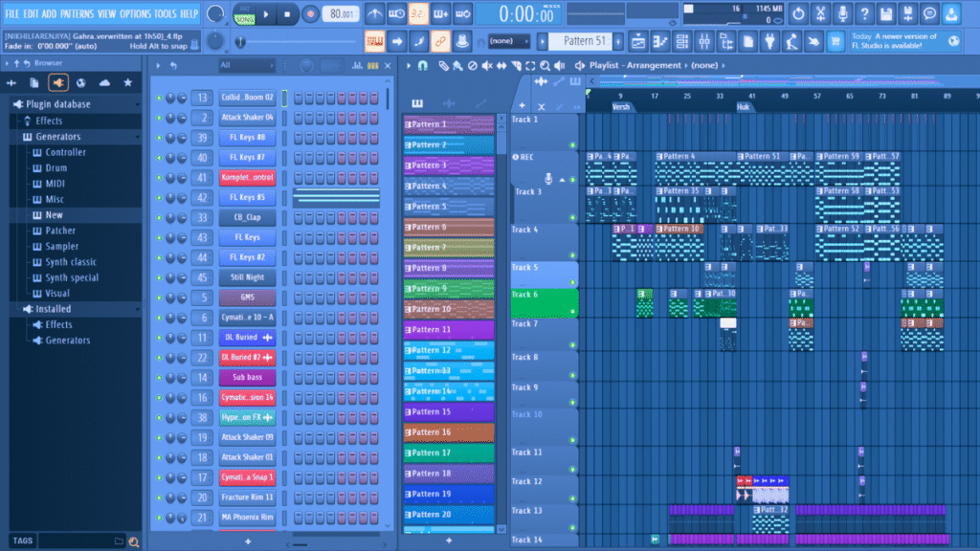Toggle loop recording button
980x551 pixels.
coord(463,13)
